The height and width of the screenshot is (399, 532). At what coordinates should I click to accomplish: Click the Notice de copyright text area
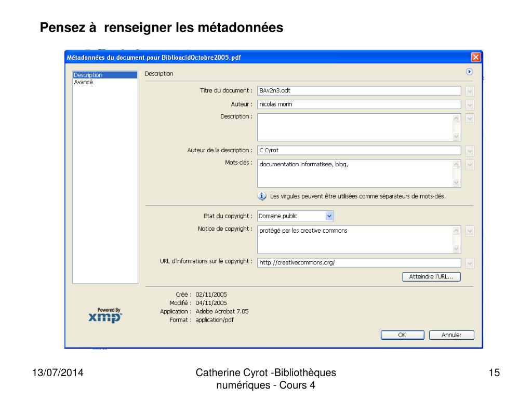coord(355,240)
